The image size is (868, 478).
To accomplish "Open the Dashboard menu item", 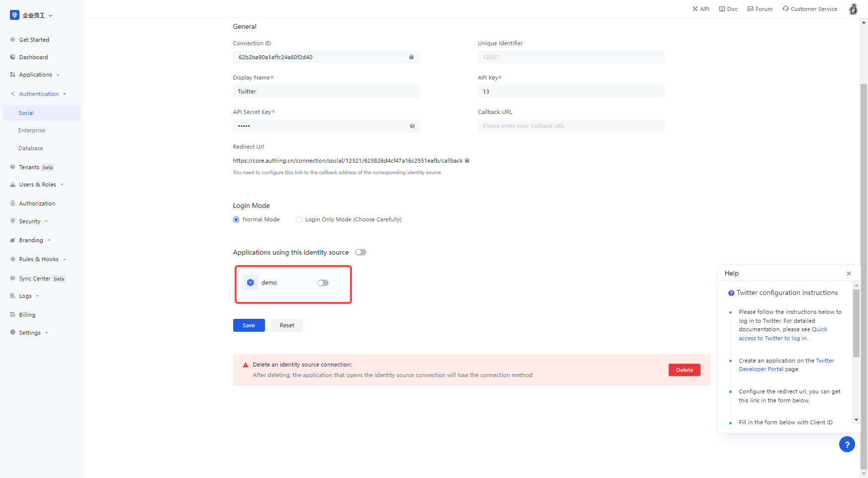I will coord(33,57).
